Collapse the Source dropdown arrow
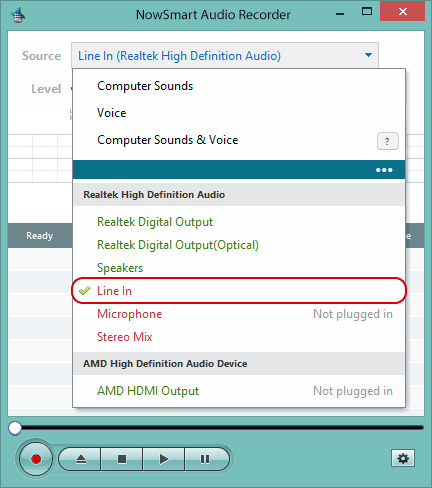 click(368, 55)
